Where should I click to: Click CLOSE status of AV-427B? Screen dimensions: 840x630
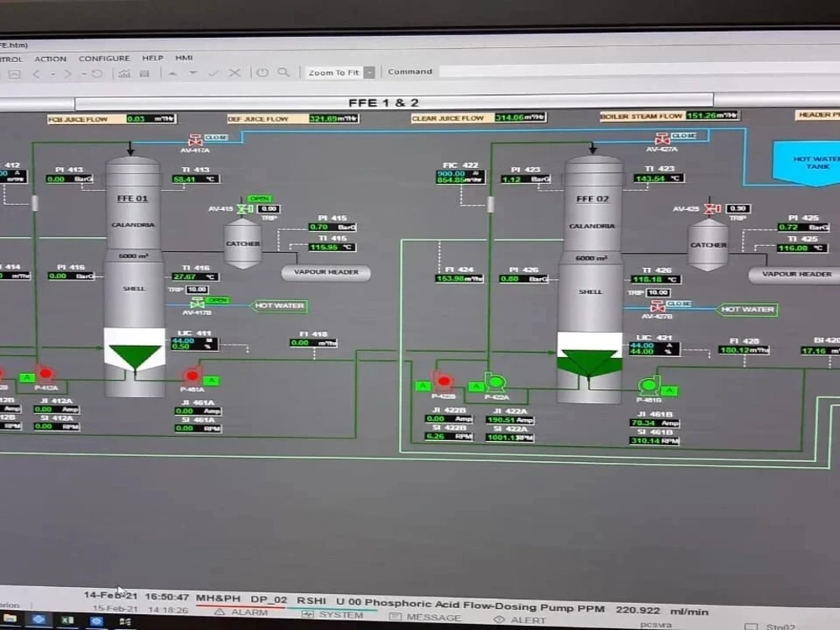tap(679, 304)
